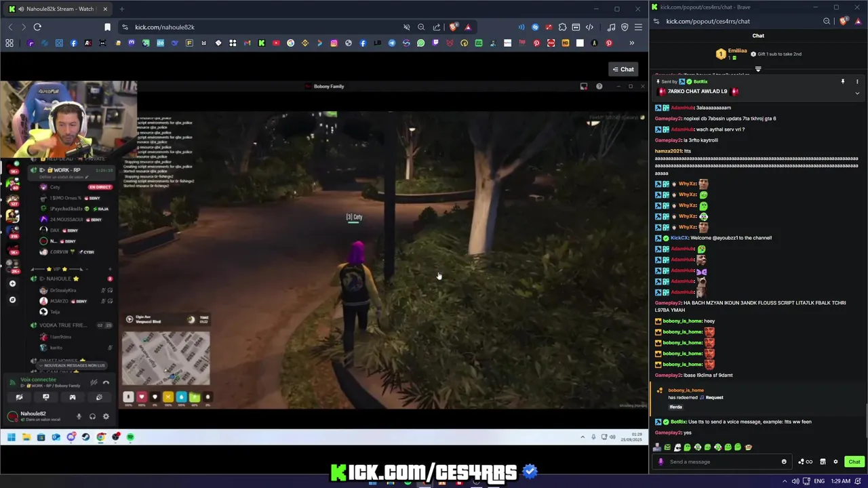Open the YouTube bookmark in bookmarks bar

pos(276,43)
